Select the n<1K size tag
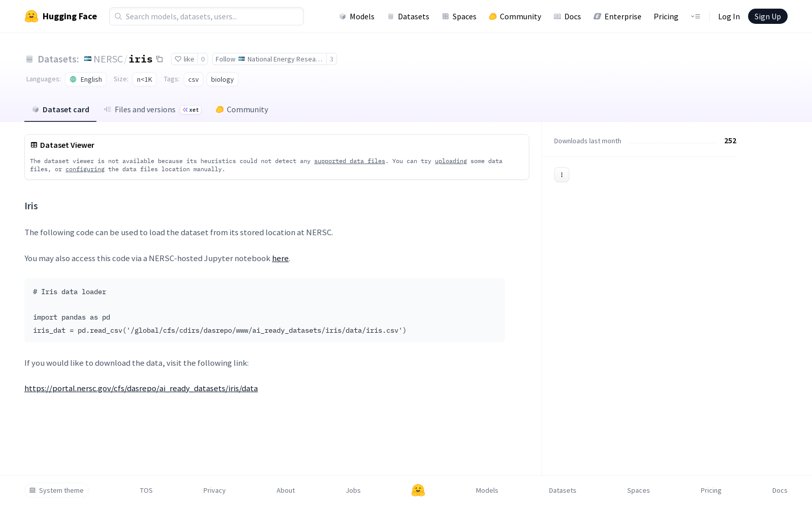This screenshot has width=812, height=508. click(x=145, y=79)
